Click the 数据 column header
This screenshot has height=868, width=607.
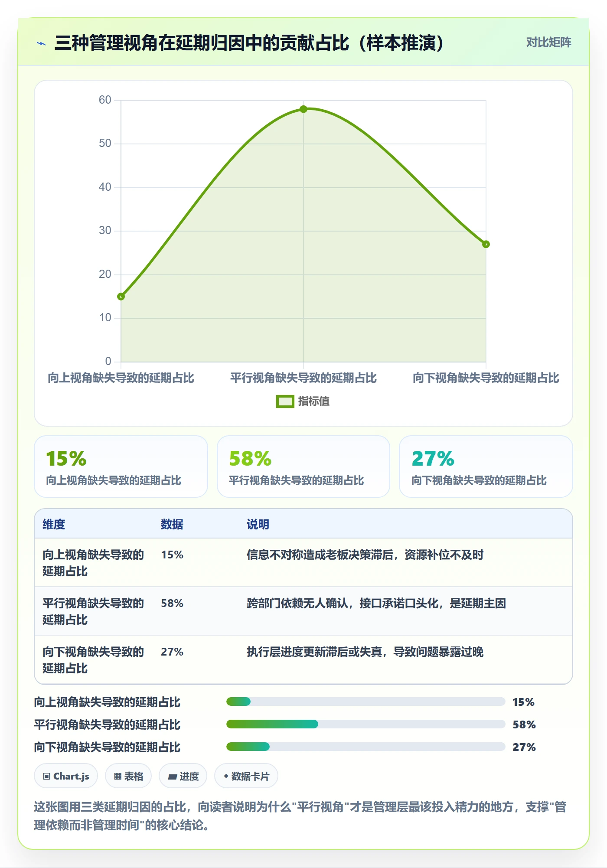(172, 524)
